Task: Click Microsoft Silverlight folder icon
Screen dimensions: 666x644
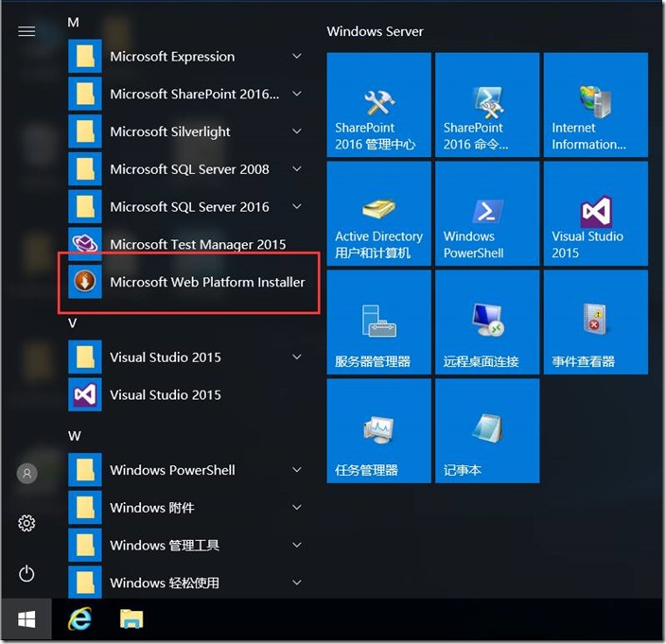Action: pos(85,131)
